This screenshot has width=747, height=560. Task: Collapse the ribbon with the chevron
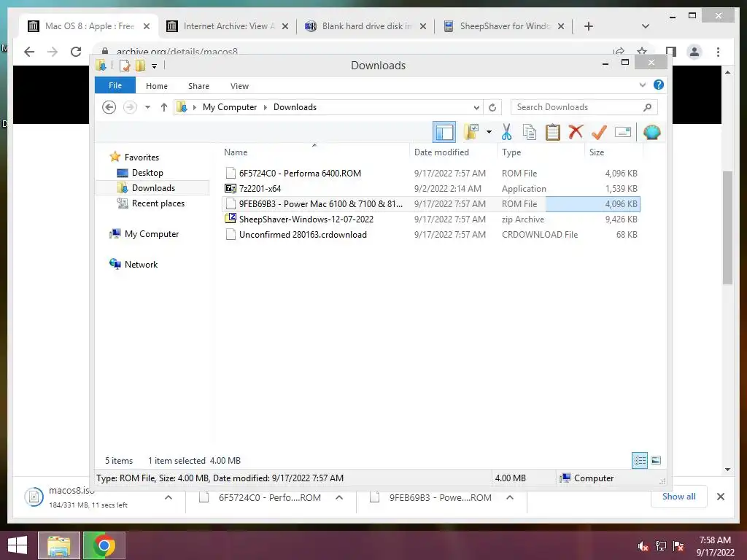pos(642,85)
